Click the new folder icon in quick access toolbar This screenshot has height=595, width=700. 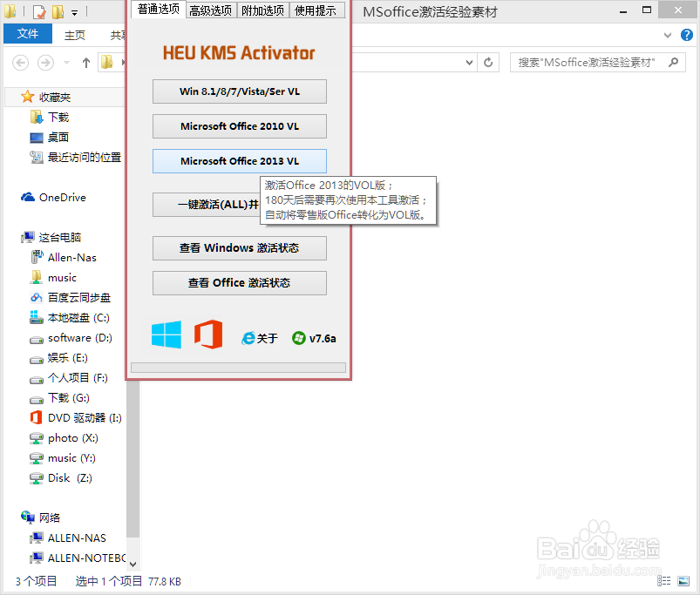[x=58, y=11]
